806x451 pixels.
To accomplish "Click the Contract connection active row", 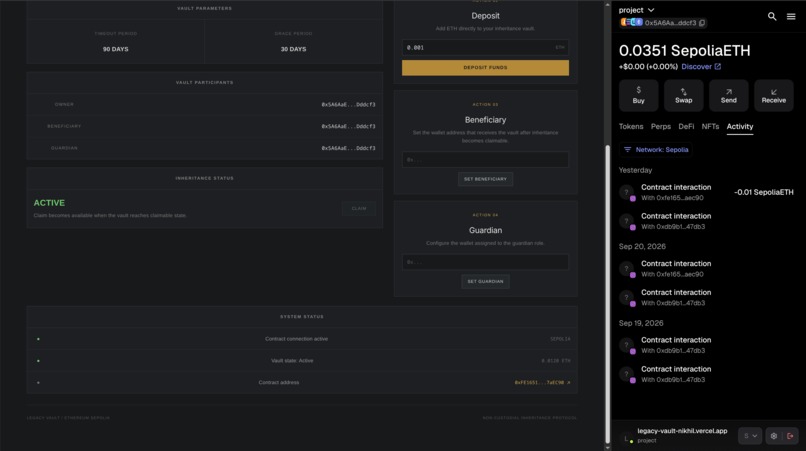I will pos(302,339).
